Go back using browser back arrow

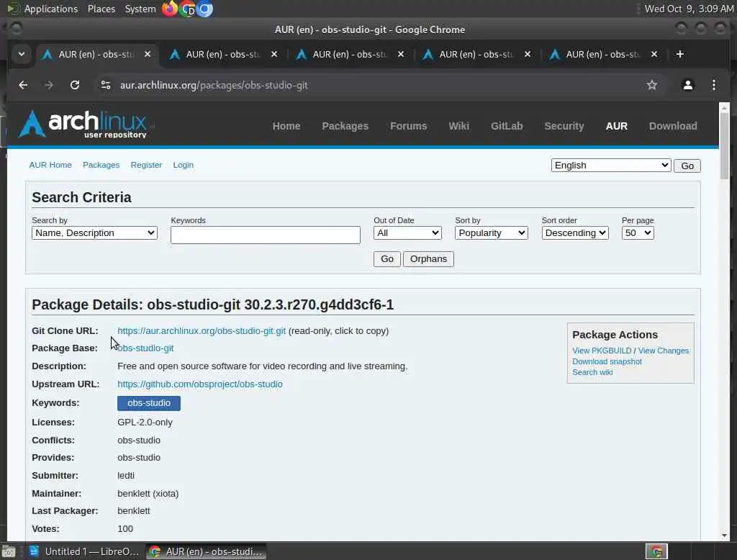pos(23,85)
